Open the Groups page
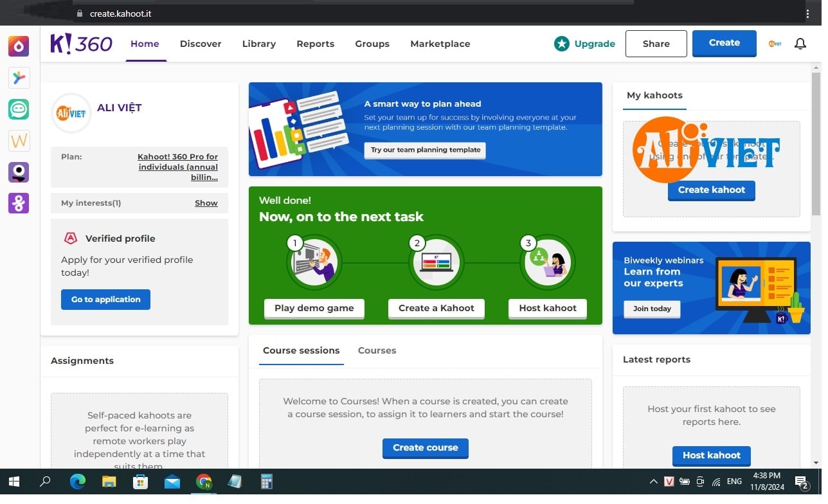 pyautogui.click(x=372, y=44)
